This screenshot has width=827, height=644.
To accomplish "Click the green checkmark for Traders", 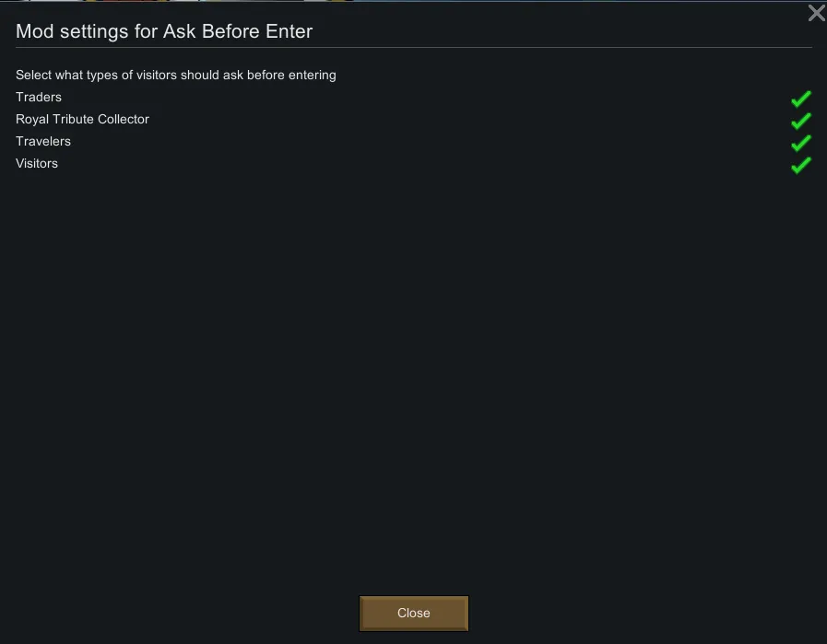I will (800, 98).
